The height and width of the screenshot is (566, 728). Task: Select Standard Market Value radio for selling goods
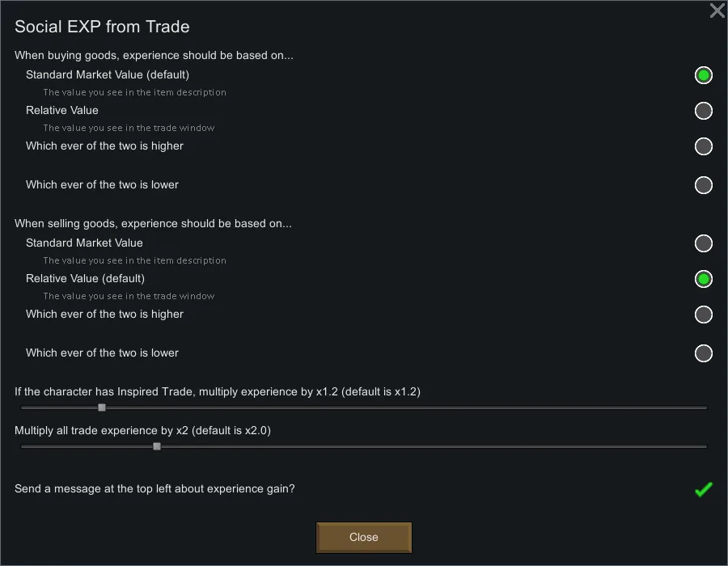703,243
